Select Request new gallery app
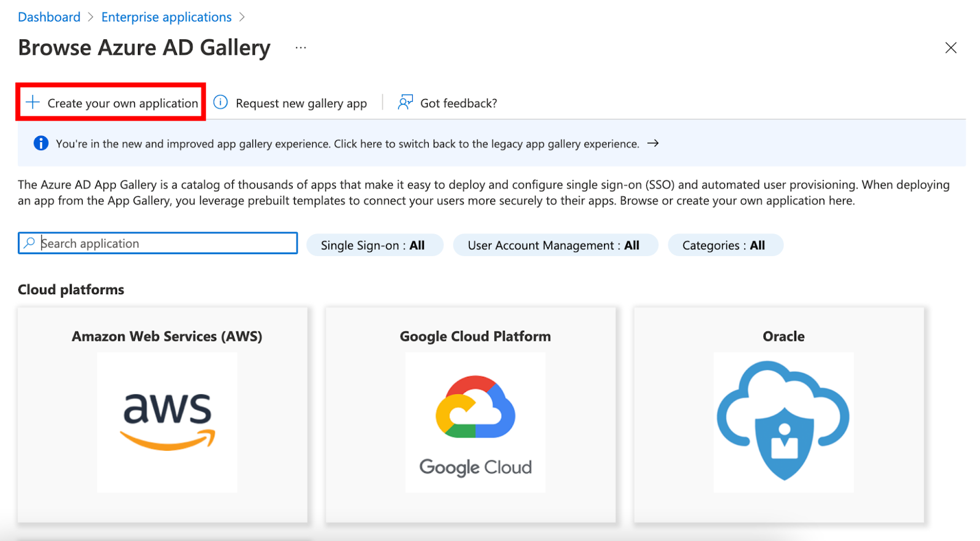980x541 pixels. coord(301,103)
